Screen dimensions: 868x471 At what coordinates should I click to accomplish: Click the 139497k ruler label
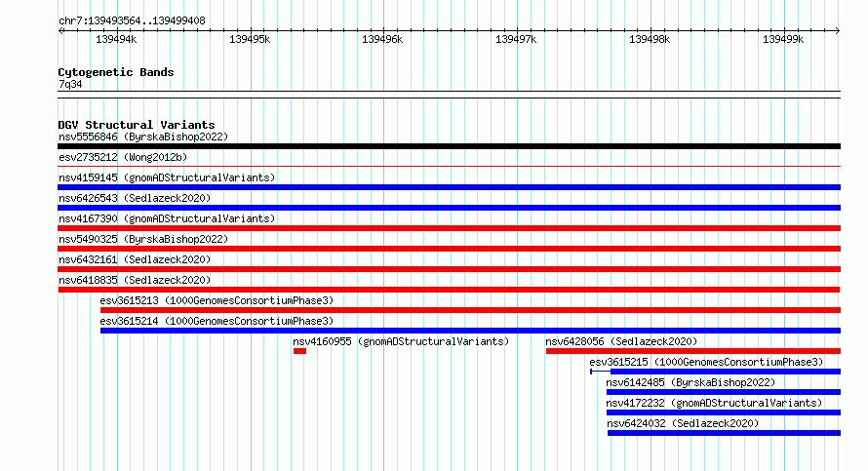[516, 39]
